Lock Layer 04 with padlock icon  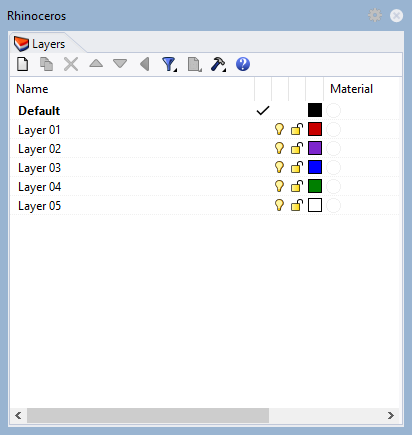(x=297, y=186)
